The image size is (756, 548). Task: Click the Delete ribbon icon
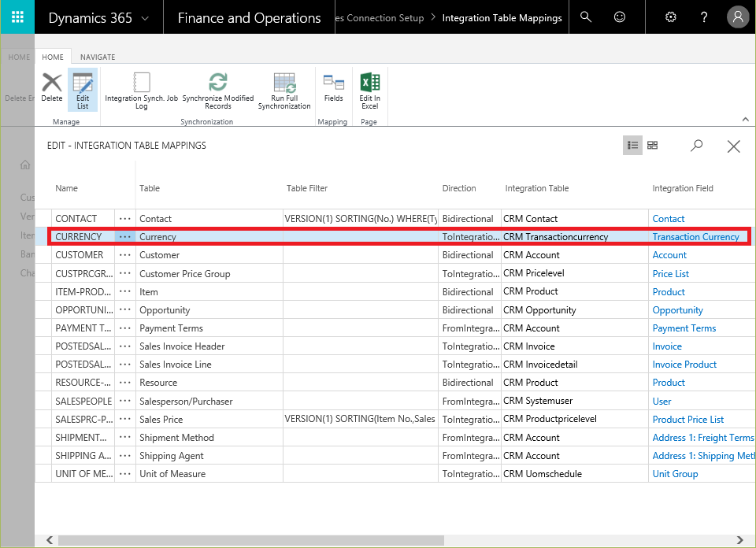pyautogui.click(x=52, y=87)
